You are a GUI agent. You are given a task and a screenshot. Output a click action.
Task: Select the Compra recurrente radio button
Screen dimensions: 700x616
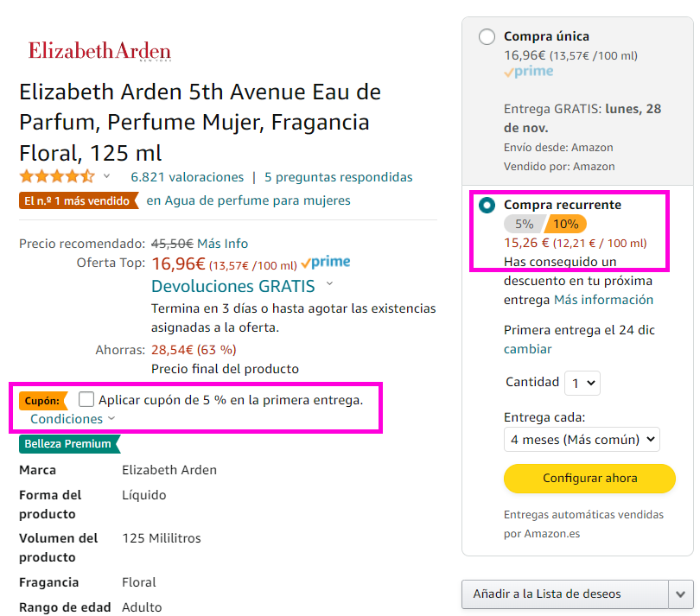pos(487,206)
